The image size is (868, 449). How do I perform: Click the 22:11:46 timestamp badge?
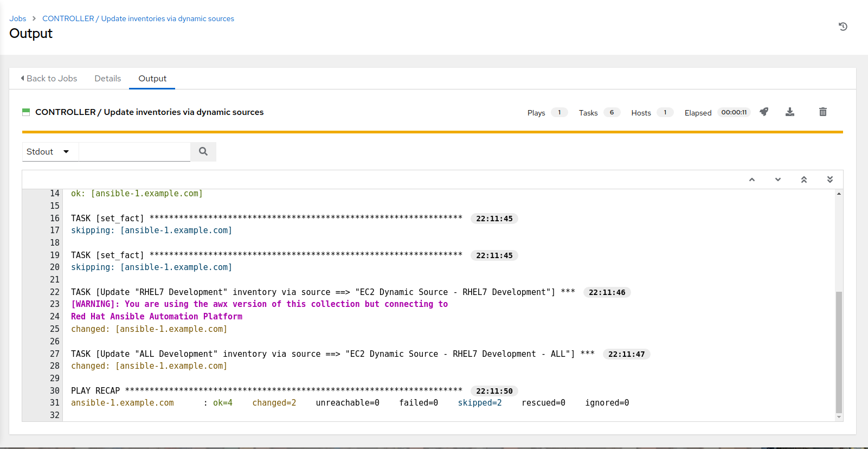point(607,292)
